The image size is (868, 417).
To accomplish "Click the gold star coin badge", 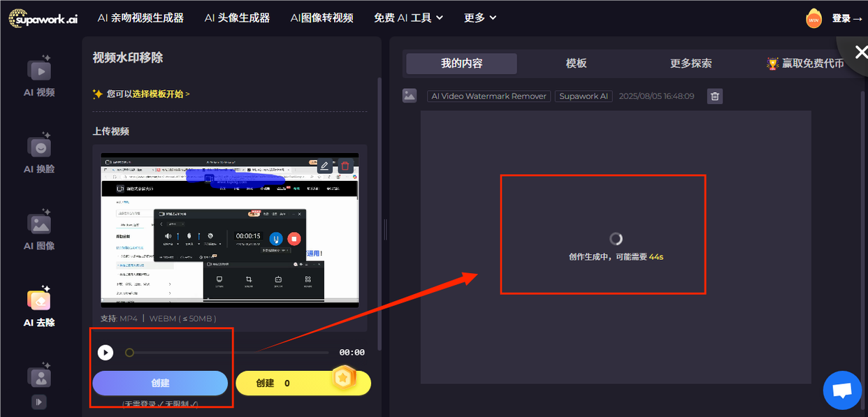I will (x=342, y=378).
